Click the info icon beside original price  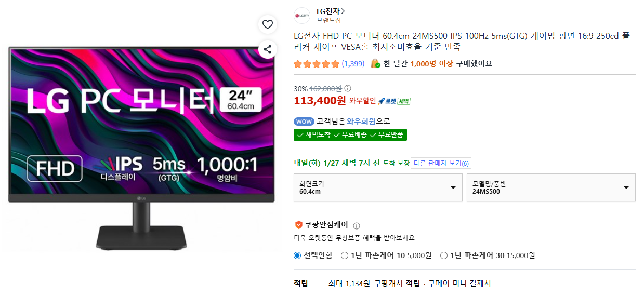click(x=348, y=88)
